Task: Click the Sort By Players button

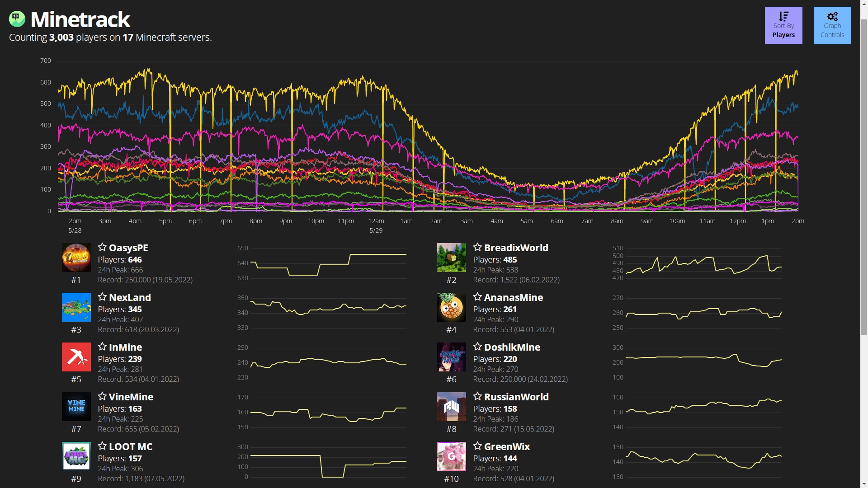Action: click(x=783, y=26)
